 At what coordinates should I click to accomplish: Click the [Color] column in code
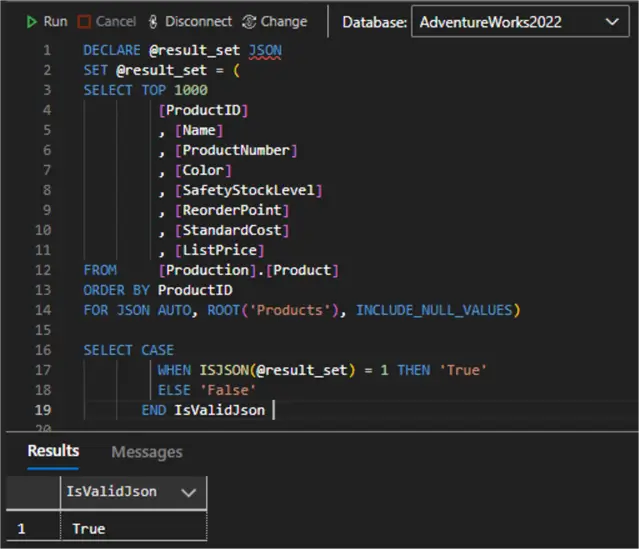pyautogui.click(x=203, y=170)
